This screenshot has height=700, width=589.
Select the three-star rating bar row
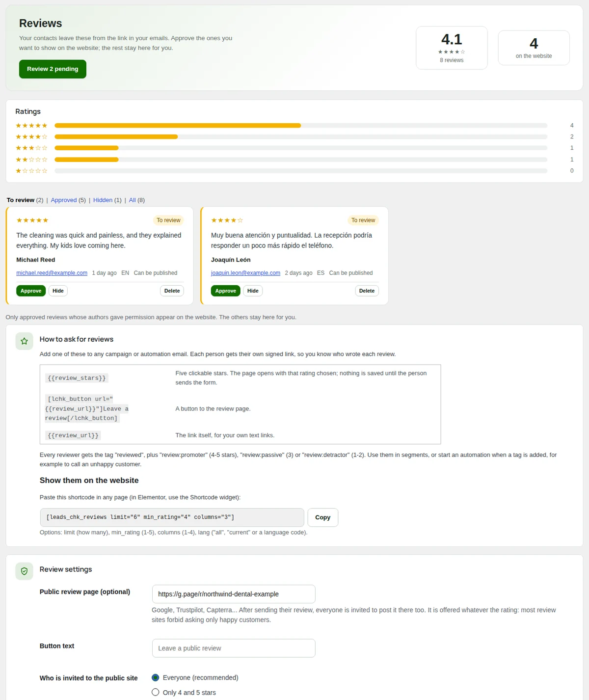pos(294,148)
